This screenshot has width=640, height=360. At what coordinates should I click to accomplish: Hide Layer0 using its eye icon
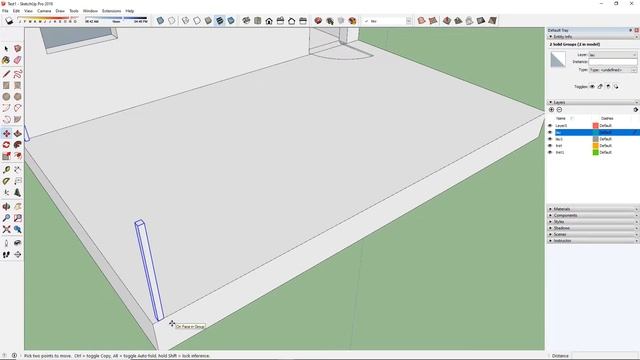click(x=550, y=126)
